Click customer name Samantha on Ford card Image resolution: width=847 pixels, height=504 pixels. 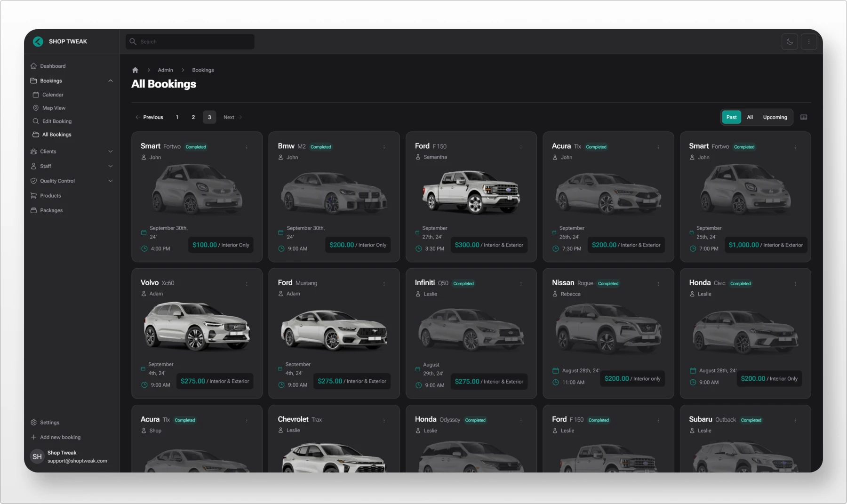(435, 157)
